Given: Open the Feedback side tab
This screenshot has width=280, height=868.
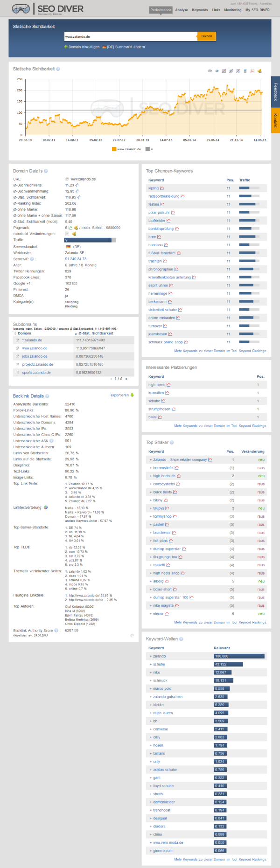Looking at the screenshot, I should point(276,92).
